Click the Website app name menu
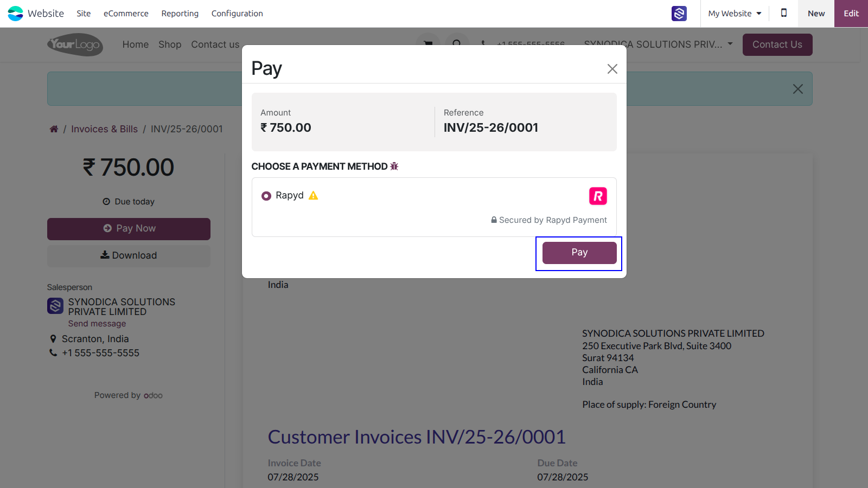868x488 pixels. tap(46, 14)
